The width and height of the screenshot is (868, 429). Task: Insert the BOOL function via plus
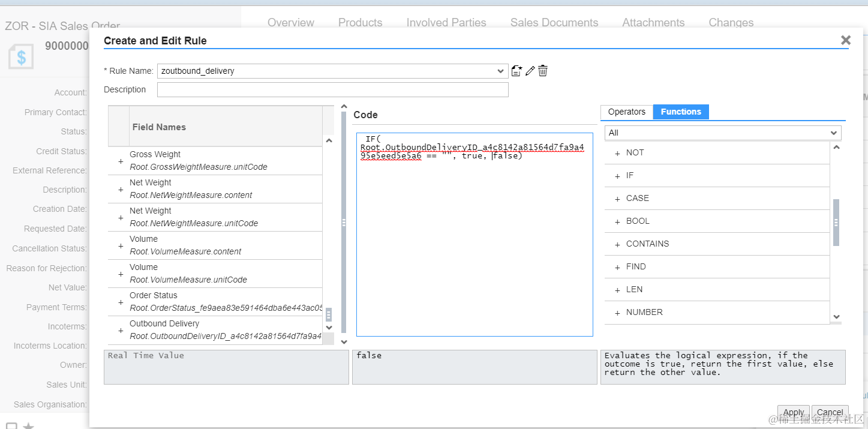tap(617, 221)
